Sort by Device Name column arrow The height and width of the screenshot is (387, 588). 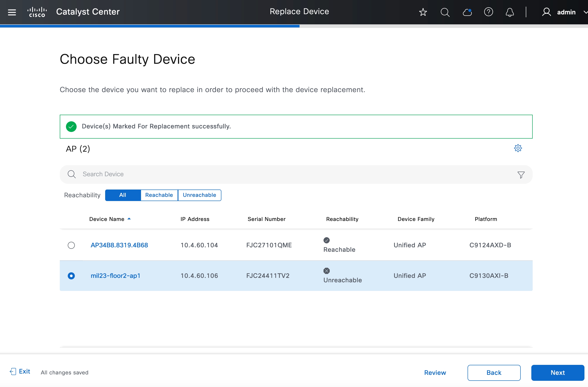(x=129, y=219)
